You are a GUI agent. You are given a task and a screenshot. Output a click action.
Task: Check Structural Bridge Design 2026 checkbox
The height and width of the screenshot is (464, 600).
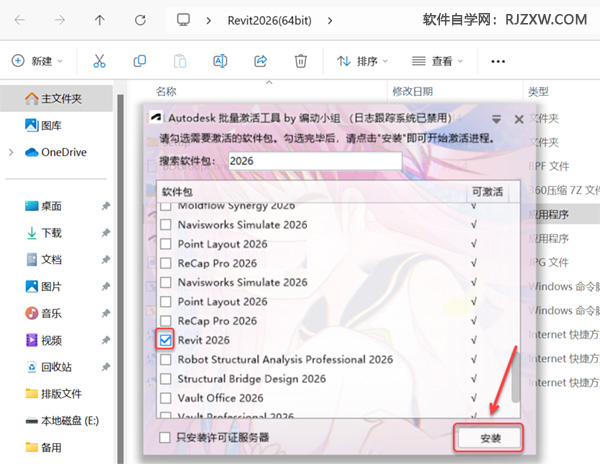coord(166,379)
